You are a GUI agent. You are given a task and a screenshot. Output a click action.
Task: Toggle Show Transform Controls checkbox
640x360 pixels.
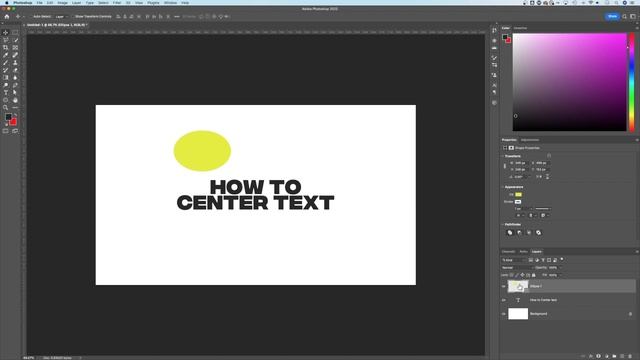point(73,17)
